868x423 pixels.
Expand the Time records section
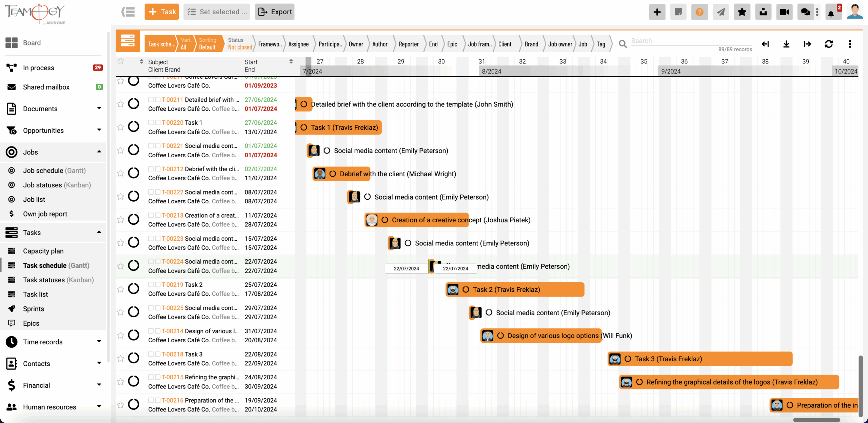coord(99,342)
